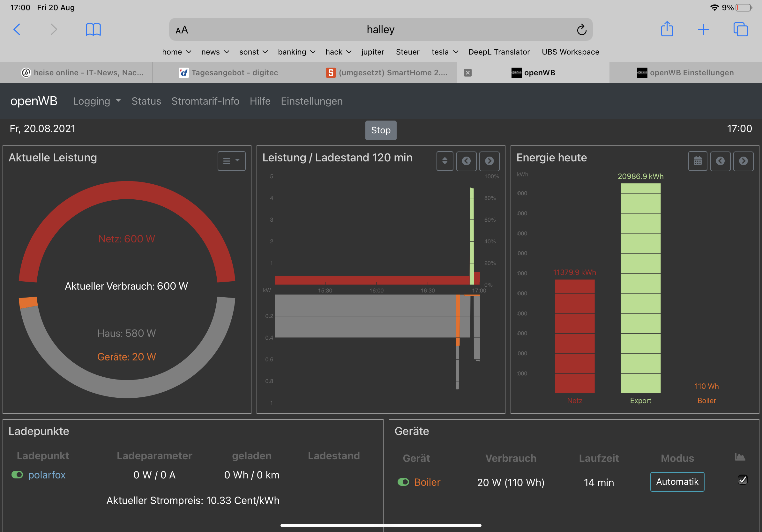Screen dimensions: 762x532
Task: Open the Aktuelle Leistung display options dropdown
Action: coord(231,161)
